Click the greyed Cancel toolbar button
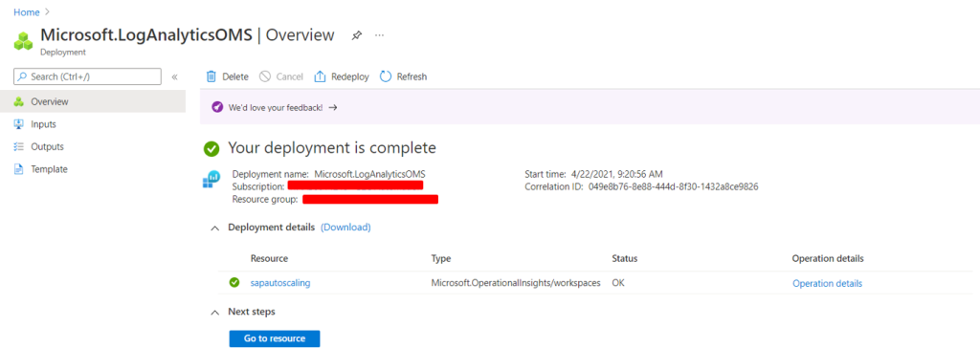This screenshot has height=348, width=980. coord(281,76)
